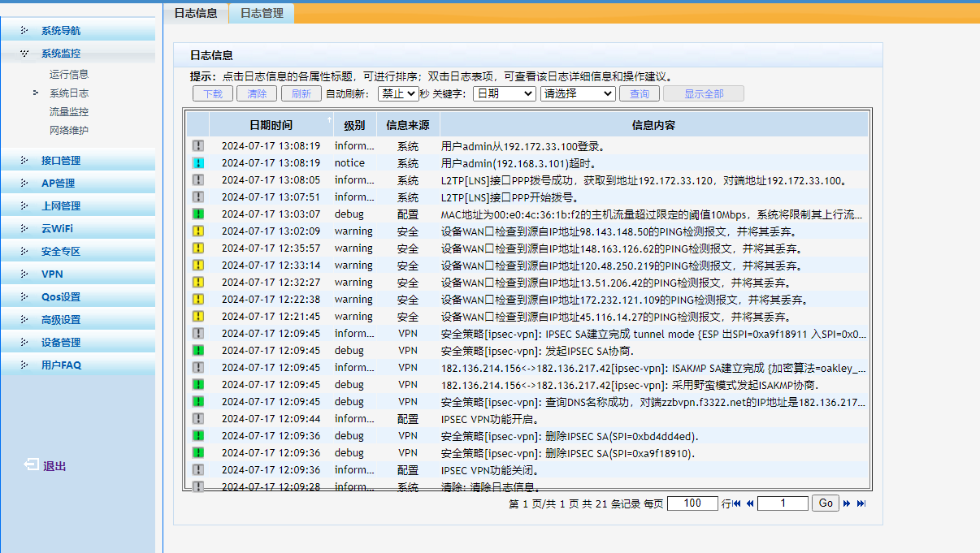Click green debug icon of MAC地址 row

tap(198, 214)
